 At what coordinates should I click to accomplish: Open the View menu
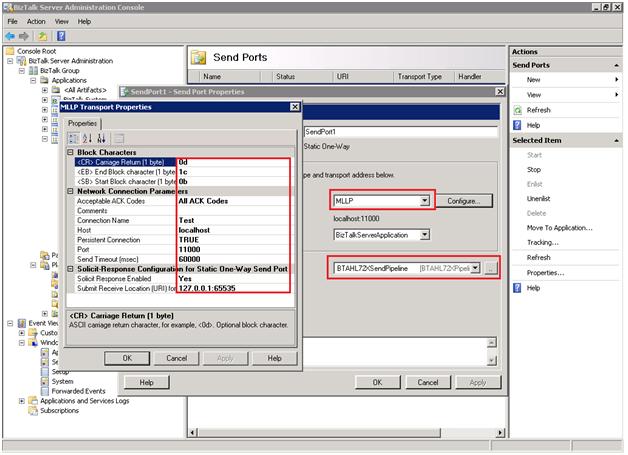[x=61, y=22]
